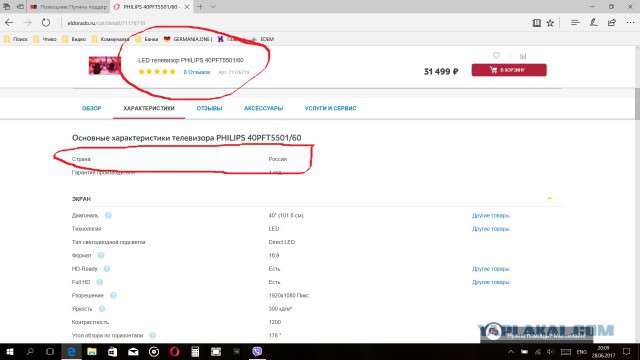Viewport: 640px width, 360px height.
Task: Open Другие товары link for Технология
Action: click(491, 229)
